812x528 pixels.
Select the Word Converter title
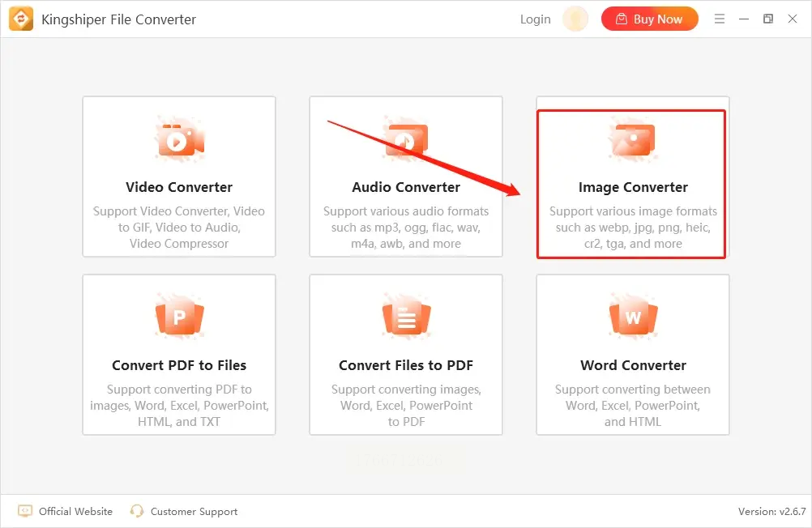[x=633, y=365]
